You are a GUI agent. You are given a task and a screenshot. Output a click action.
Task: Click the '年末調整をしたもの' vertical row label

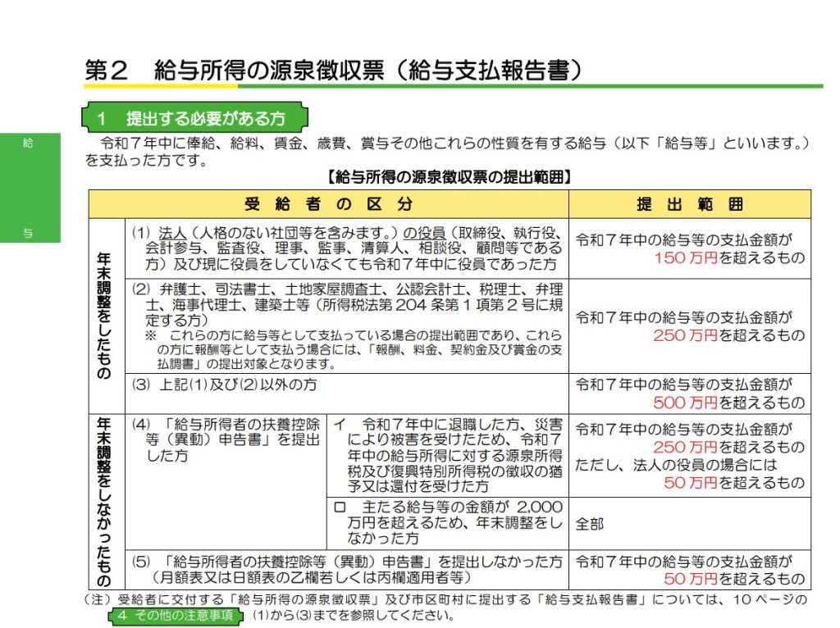click(x=106, y=316)
